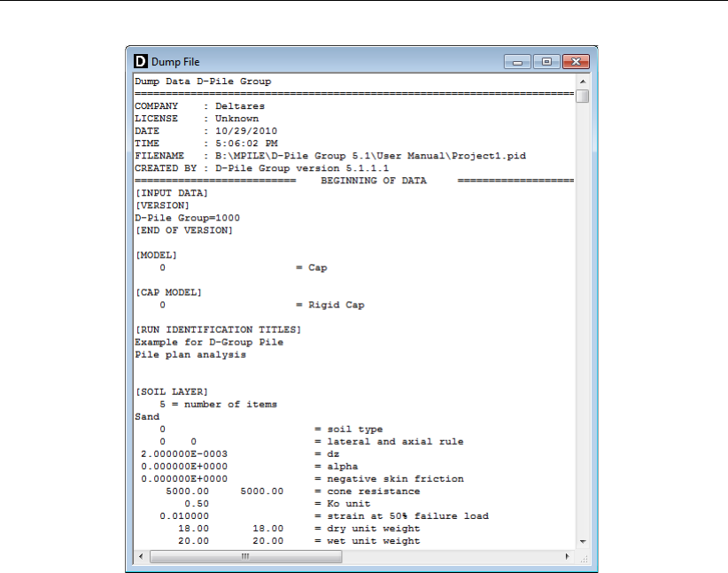This screenshot has height=573, width=728.
Task: Click the [INPUT DATA] tag
Action: click(x=172, y=193)
